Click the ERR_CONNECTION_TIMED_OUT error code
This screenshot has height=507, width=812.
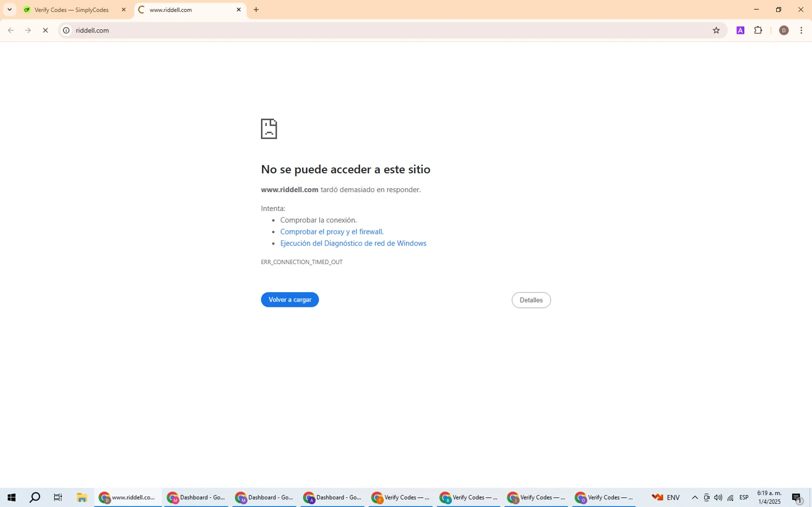point(302,262)
